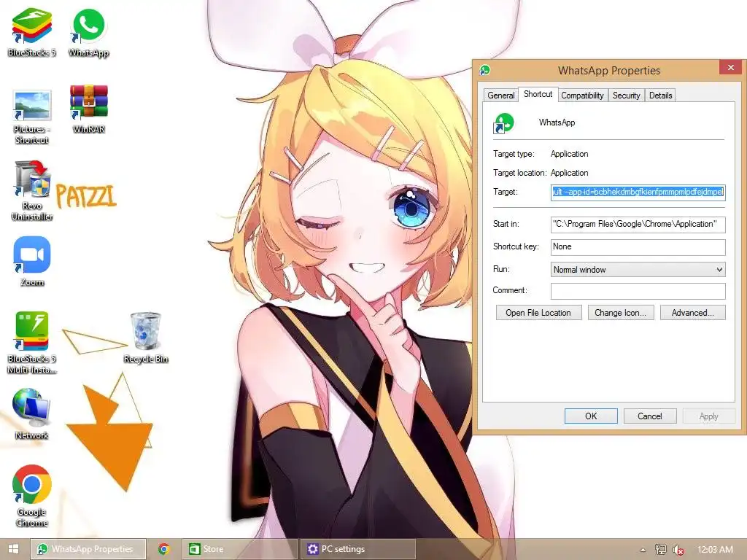Select the Network desktop icon
This screenshot has height=560, width=747.
click(x=31, y=414)
